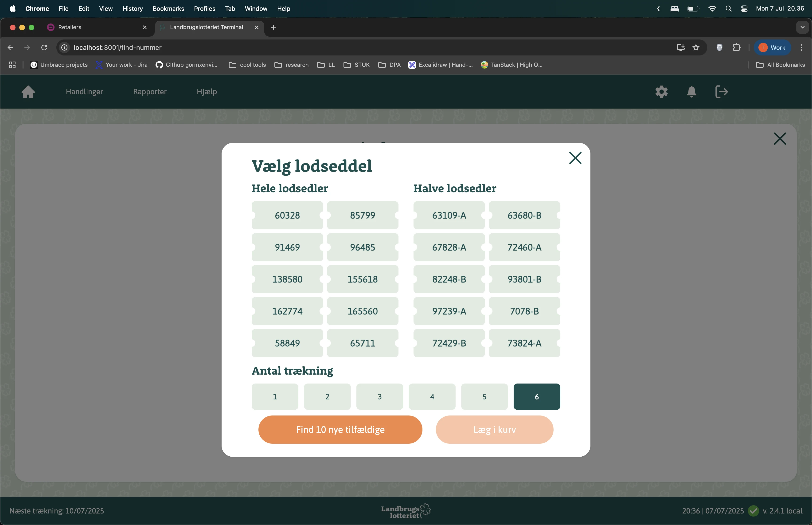This screenshot has height=525, width=812.
Task: Open notifications bell icon
Action: 691,92
